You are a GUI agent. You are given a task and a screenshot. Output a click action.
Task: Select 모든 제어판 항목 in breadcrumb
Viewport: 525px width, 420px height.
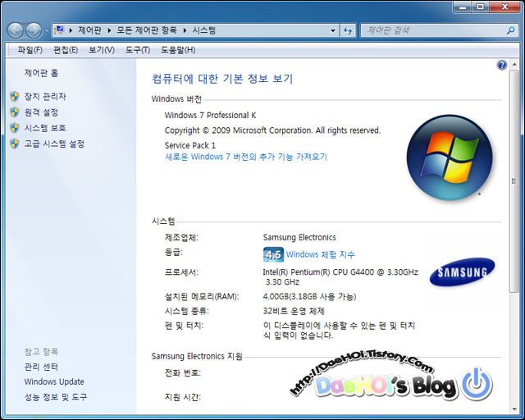(x=147, y=30)
